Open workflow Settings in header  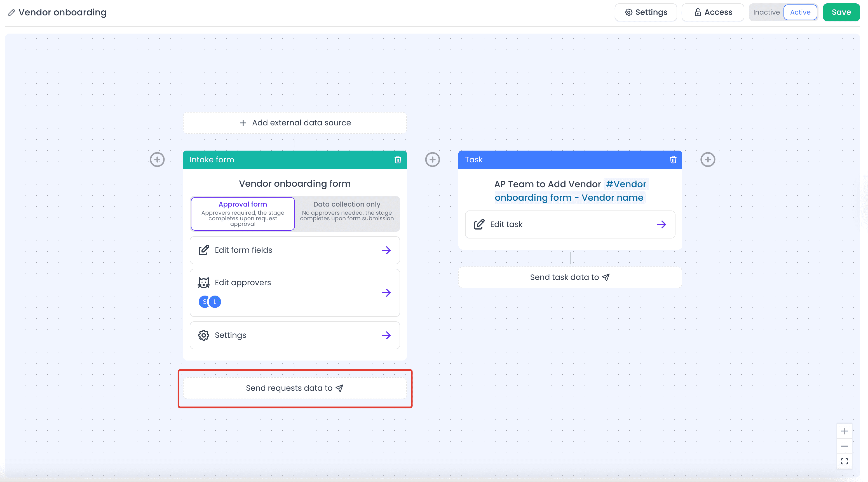click(646, 13)
